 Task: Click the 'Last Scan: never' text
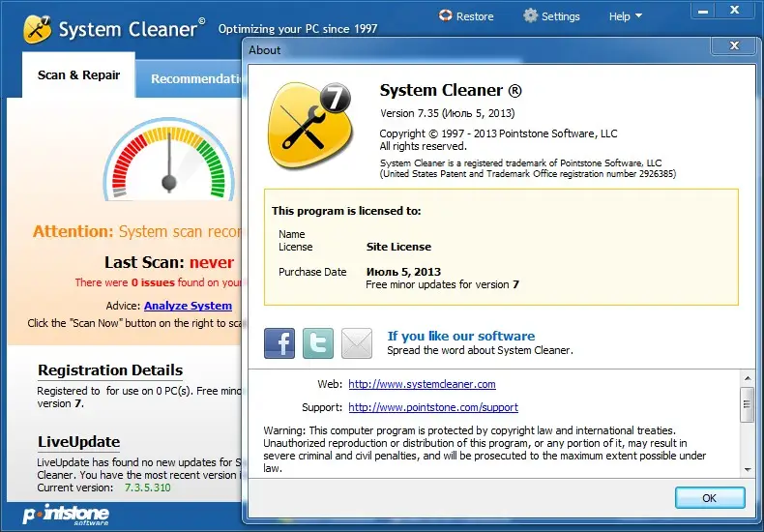tap(169, 262)
